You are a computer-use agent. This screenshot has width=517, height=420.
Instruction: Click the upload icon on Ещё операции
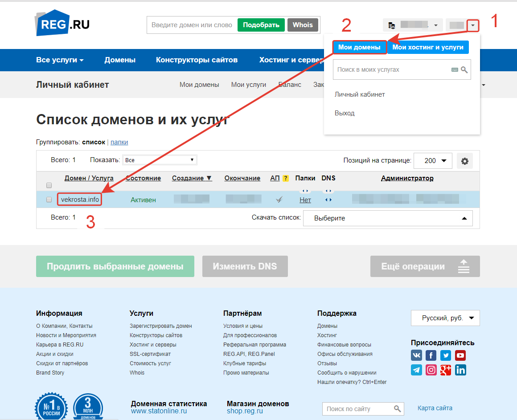pos(464,266)
